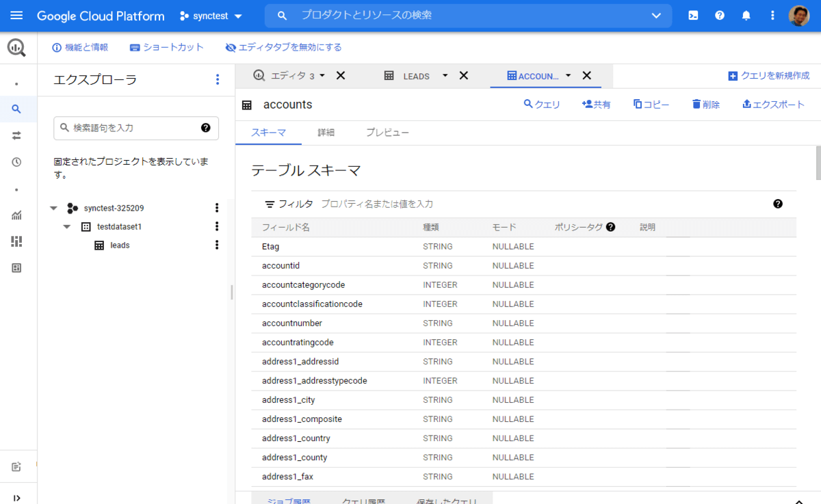This screenshot has width=821, height=504.
Task: Disable editor tabs toggle link
Action: [283, 47]
